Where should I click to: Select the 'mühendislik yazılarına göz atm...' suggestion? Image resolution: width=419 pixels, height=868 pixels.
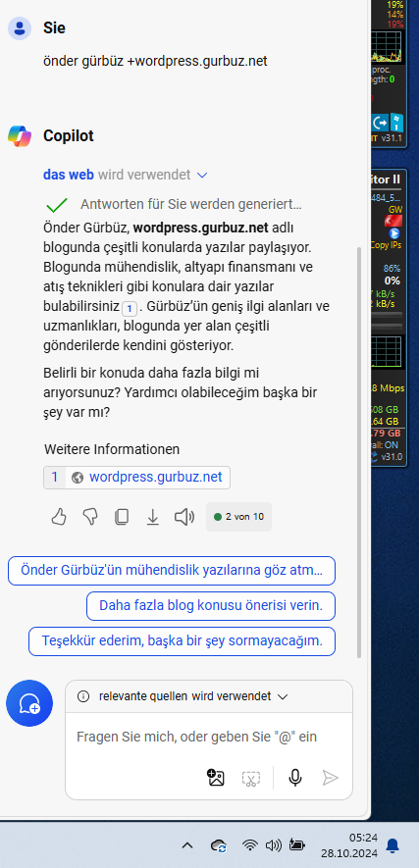point(172,570)
